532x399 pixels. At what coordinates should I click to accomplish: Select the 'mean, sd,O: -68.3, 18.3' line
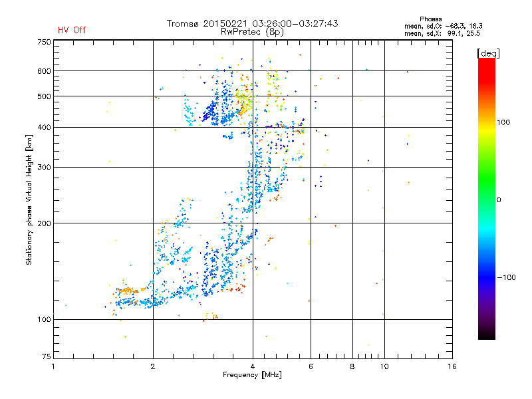coord(443,26)
